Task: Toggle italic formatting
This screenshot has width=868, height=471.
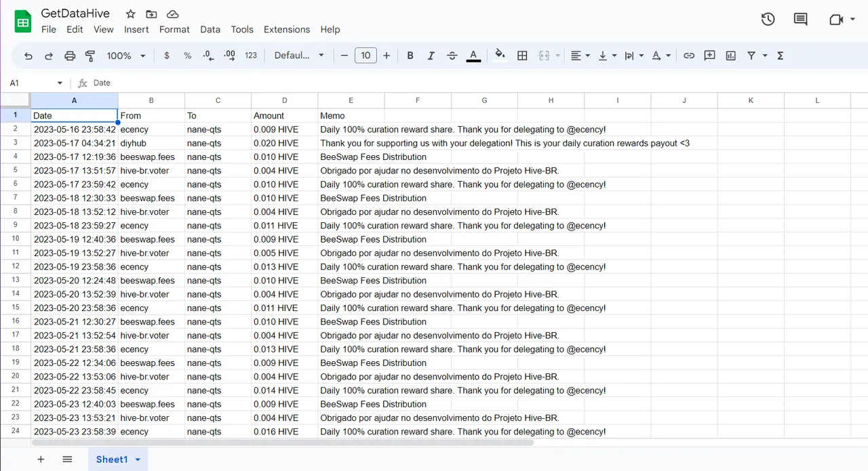Action: coord(431,56)
